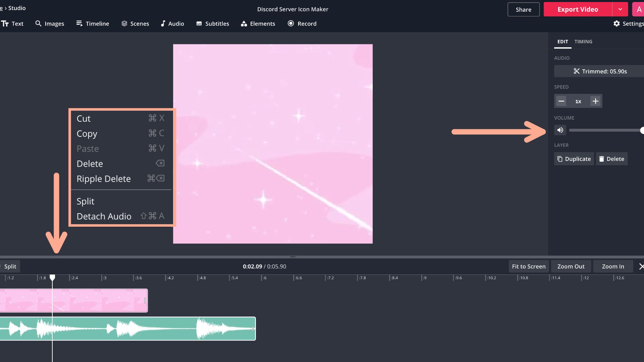Select Detach Audio in the context menu
The width and height of the screenshot is (644, 362).
[104, 216]
